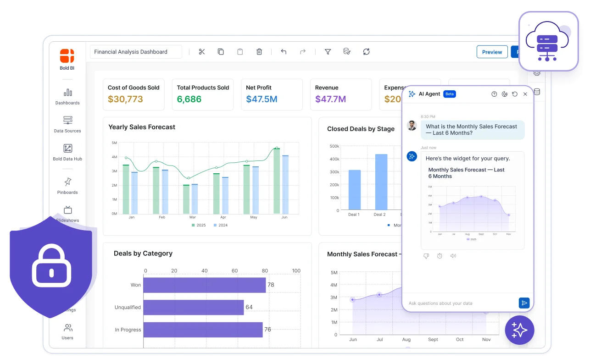Click the $30,773 value
This screenshot has width=590, height=364.
coord(125,99)
